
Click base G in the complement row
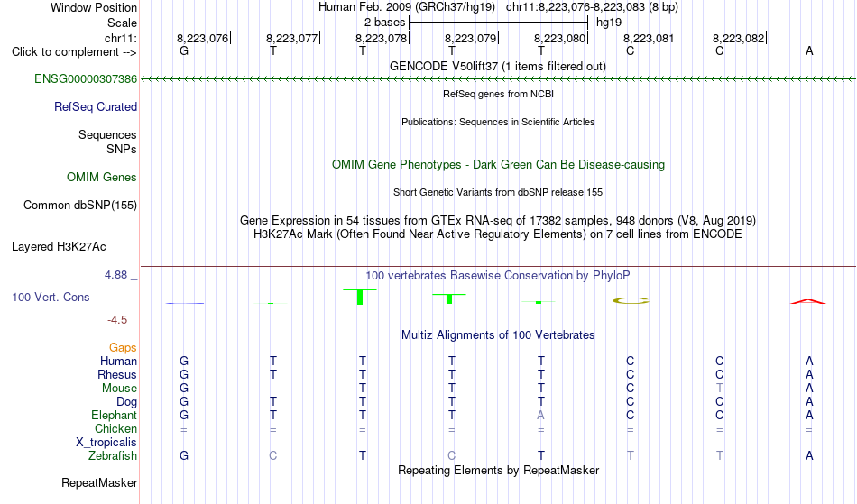pos(184,50)
